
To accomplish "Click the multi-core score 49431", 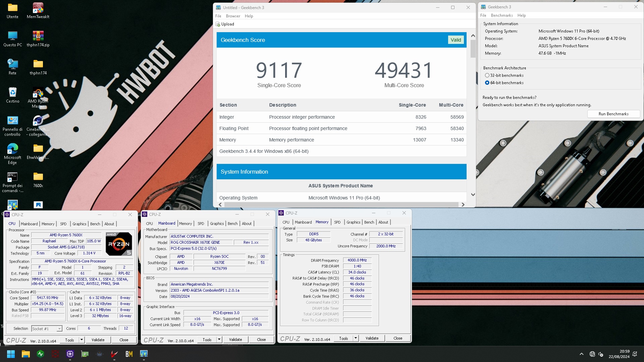I will (x=404, y=70).
